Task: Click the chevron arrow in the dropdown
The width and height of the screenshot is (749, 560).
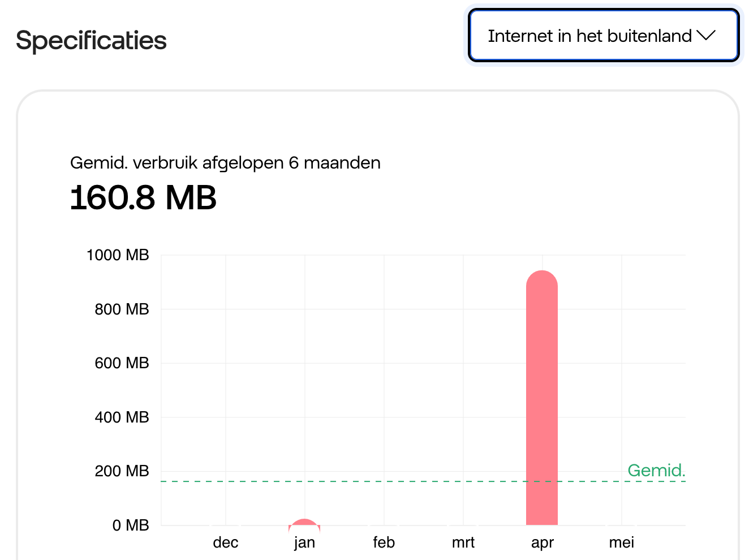Action: coord(706,36)
